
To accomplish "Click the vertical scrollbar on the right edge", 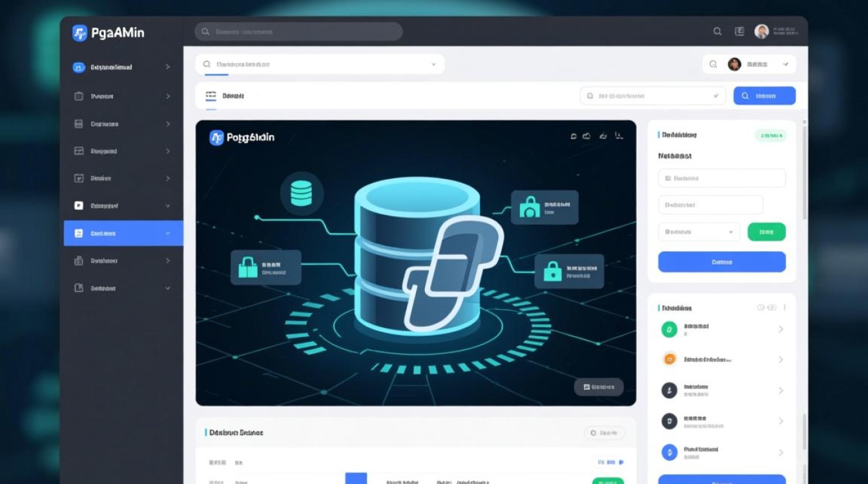I will [x=804, y=174].
